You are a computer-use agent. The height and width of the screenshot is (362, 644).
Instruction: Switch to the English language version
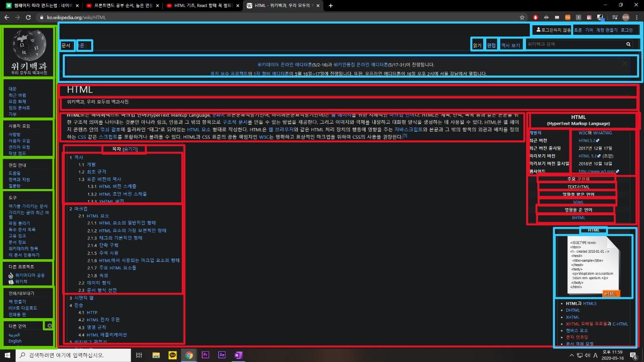click(15, 341)
